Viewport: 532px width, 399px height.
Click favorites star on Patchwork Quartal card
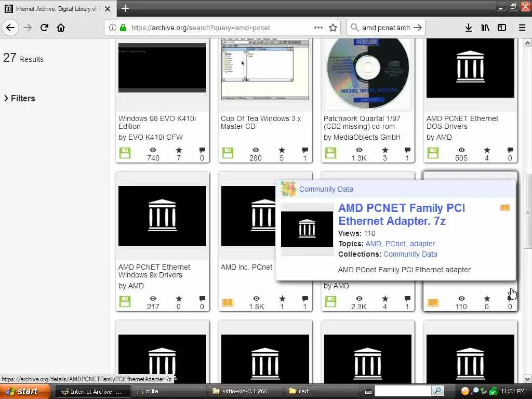[385, 150]
